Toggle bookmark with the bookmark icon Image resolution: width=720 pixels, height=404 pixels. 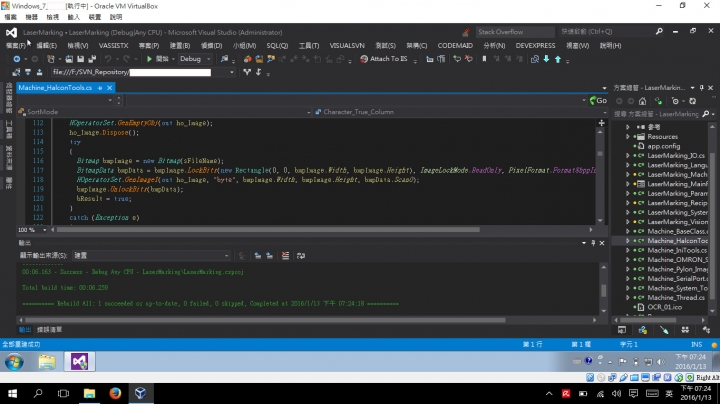pos(484,59)
